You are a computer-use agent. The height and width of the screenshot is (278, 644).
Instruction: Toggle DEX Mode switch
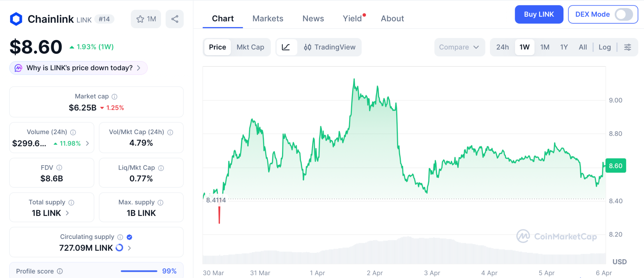click(x=624, y=14)
